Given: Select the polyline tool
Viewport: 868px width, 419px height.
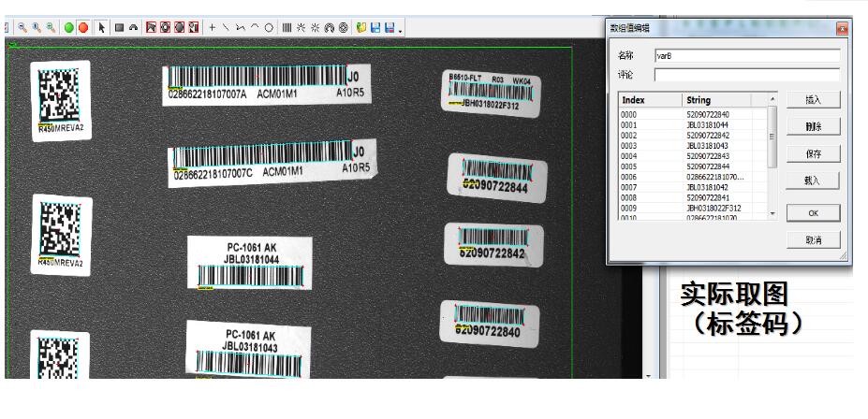Looking at the screenshot, I should (x=241, y=27).
